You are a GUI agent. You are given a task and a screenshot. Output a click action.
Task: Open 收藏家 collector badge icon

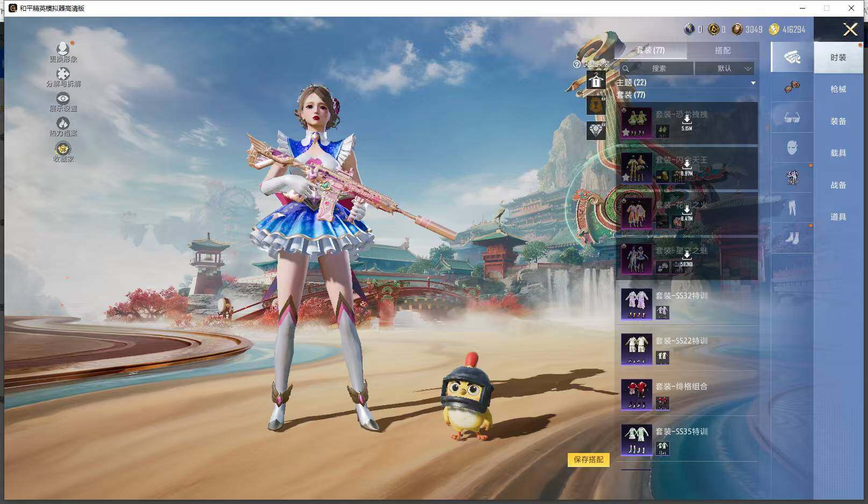63,148
